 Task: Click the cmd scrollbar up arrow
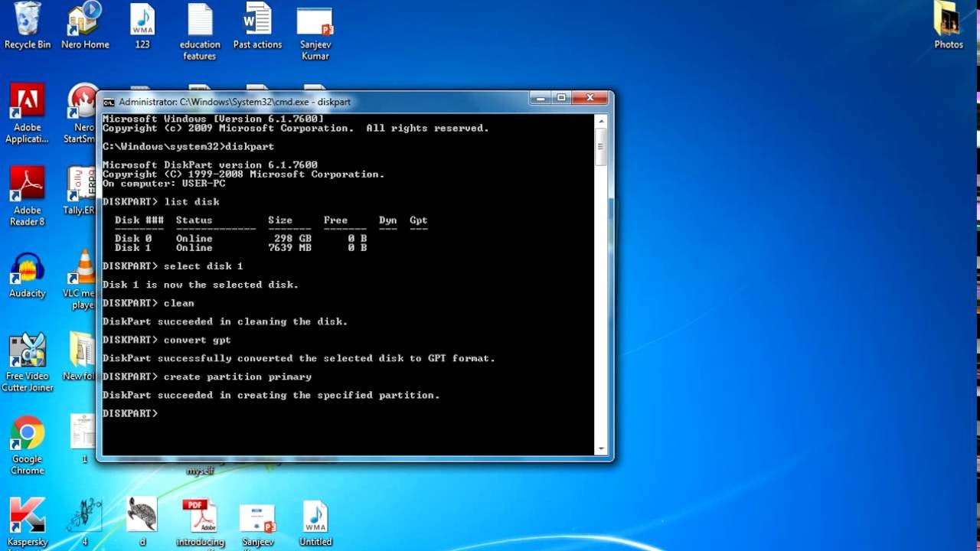(601, 121)
